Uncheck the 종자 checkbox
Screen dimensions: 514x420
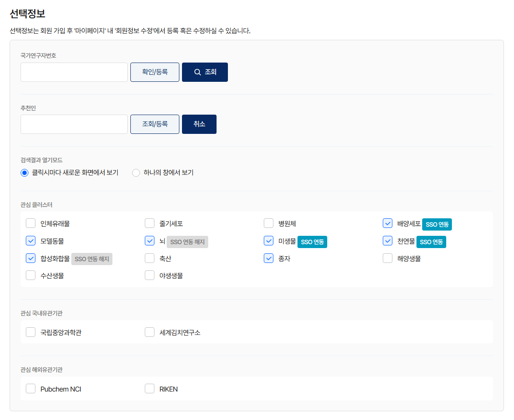pos(269,258)
